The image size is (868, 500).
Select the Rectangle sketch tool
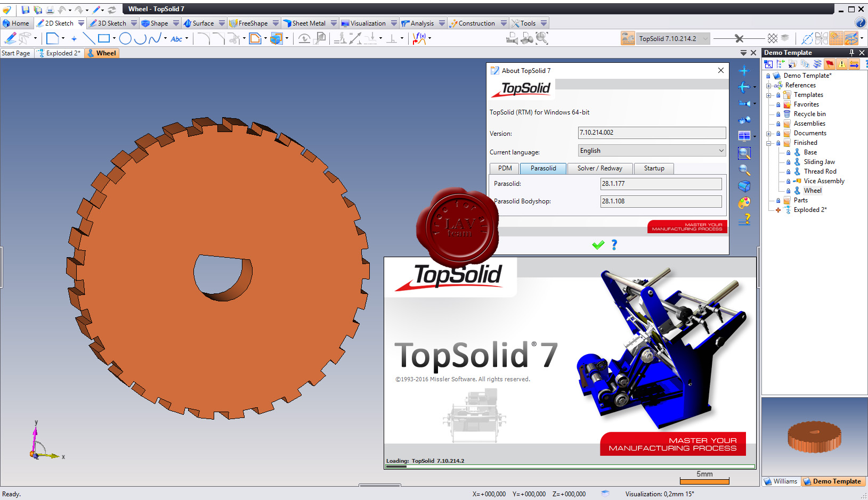click(x=104, y=38)
